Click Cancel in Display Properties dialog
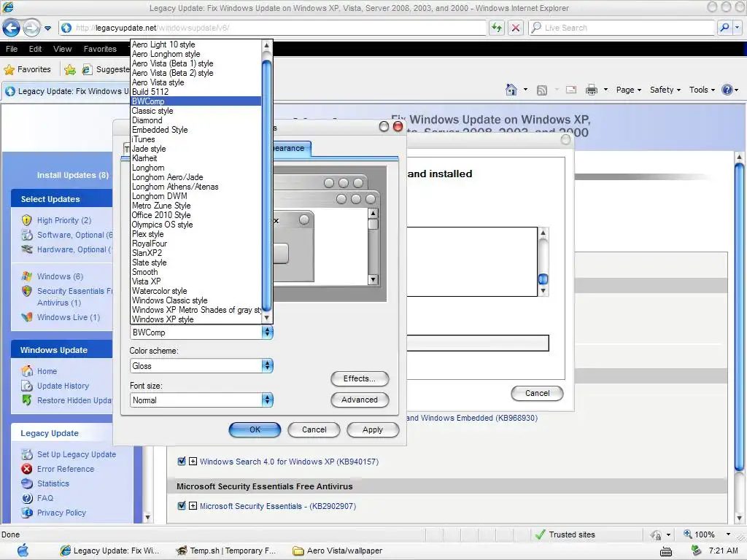Screen dimensions: 747x560 (x=314, y=429)
